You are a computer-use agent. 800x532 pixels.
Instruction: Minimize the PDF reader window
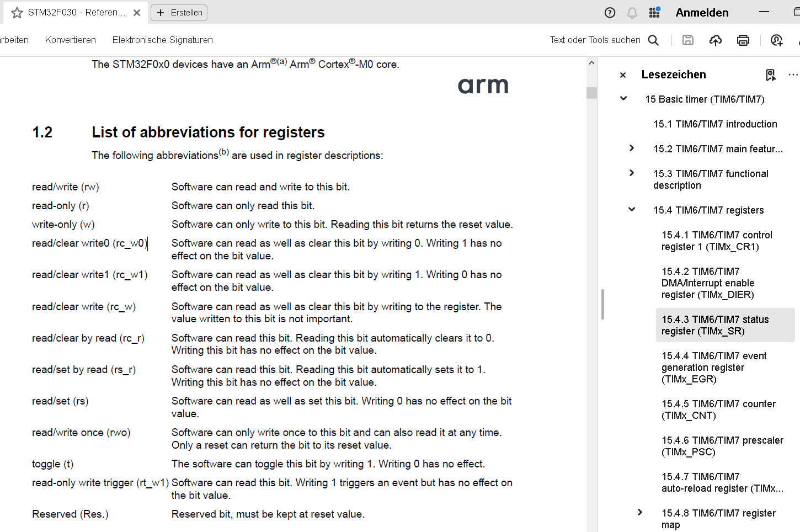coord(764,12)
